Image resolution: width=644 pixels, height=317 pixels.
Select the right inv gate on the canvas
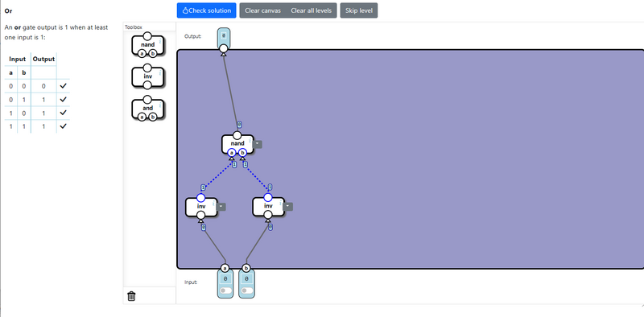tap(268, 206)
